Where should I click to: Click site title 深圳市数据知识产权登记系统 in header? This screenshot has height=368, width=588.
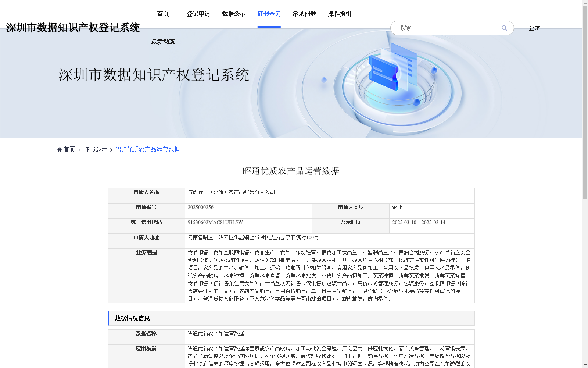point(73,28)
